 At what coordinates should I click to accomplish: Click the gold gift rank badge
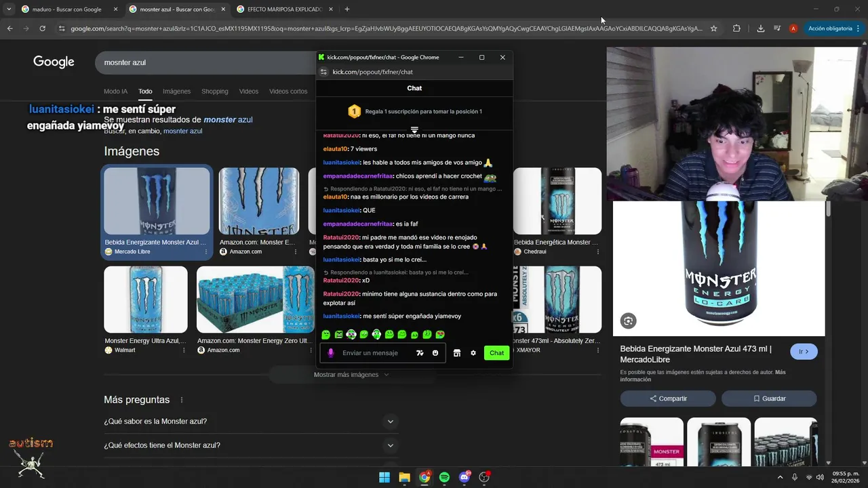[354, 111]
